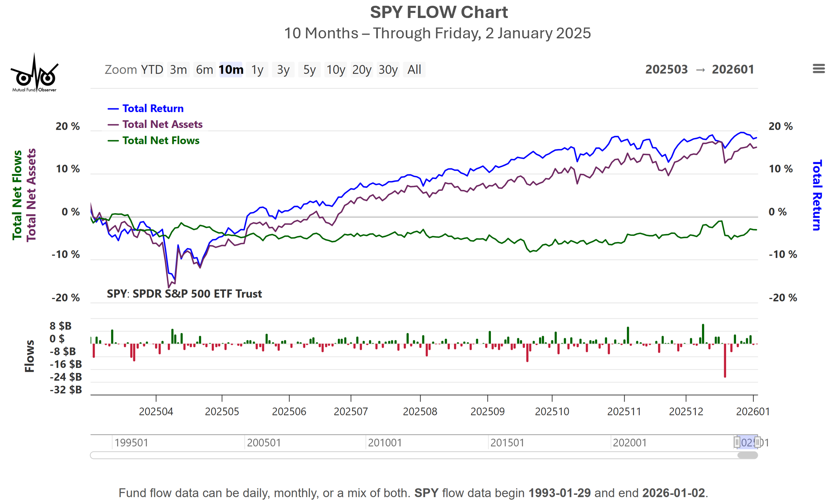The width and height of the screenshot is (831, 504).
Task: Click the right navigator range handle
Action: pyautogui.click(x=757, y=442)
